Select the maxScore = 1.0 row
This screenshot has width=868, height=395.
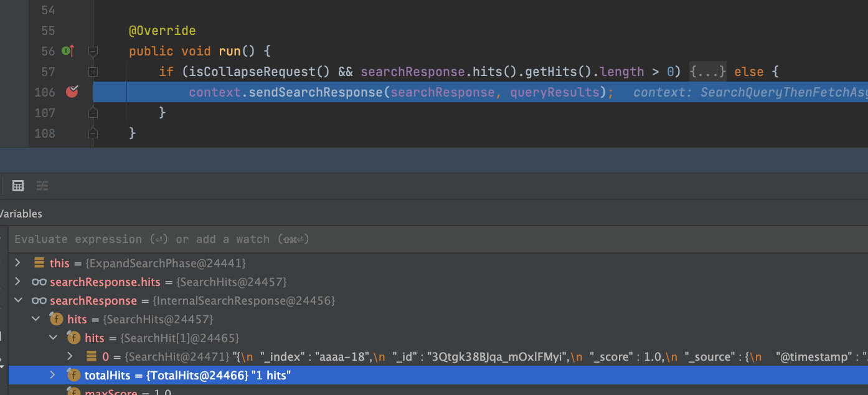tap(438, 391)
